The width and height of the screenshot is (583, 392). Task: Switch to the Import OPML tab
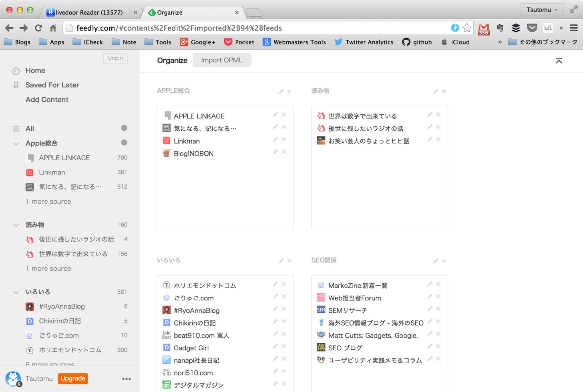pyautogui.click(x=222, y=60)
